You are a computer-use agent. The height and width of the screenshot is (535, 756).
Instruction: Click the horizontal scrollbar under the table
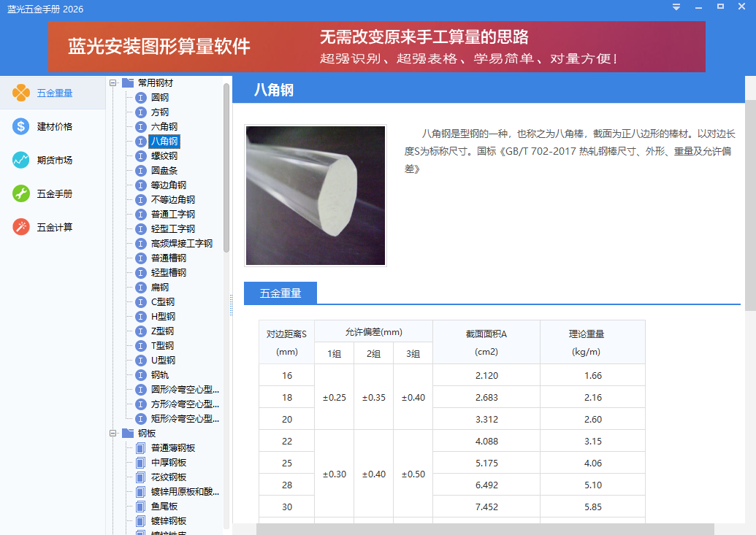(x=484, y=529)
